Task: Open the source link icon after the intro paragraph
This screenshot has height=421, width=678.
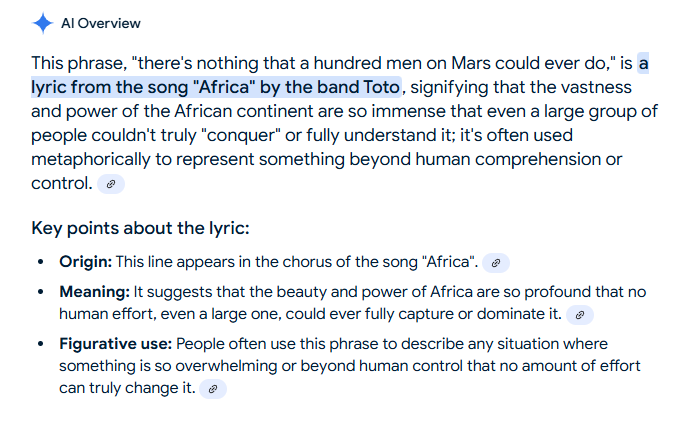Action: (112, 184)
